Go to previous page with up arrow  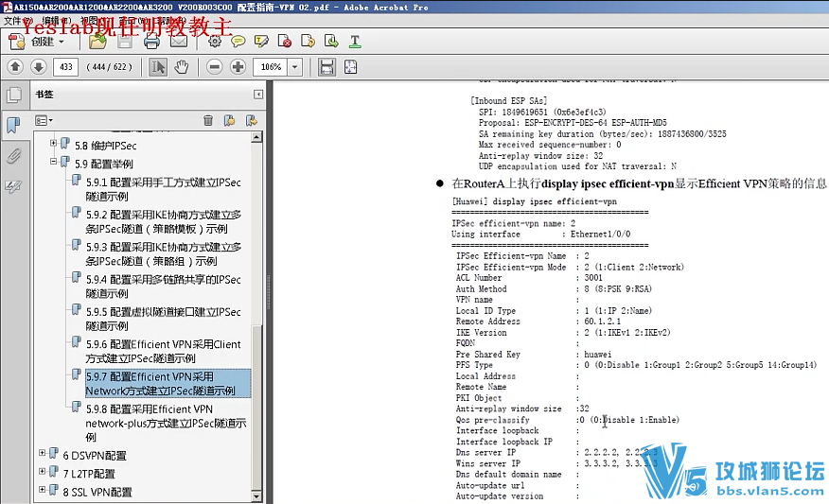(15, 66)
